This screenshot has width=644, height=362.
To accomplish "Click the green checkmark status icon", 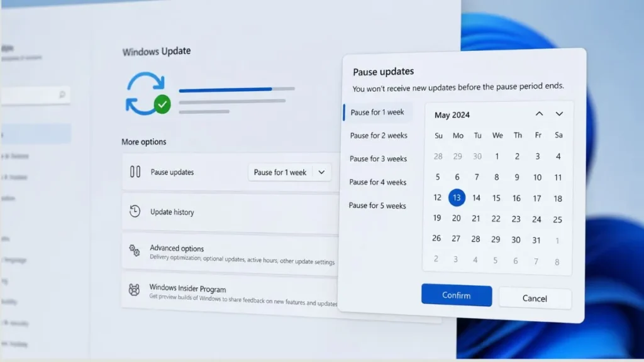I will coord(162,106).
